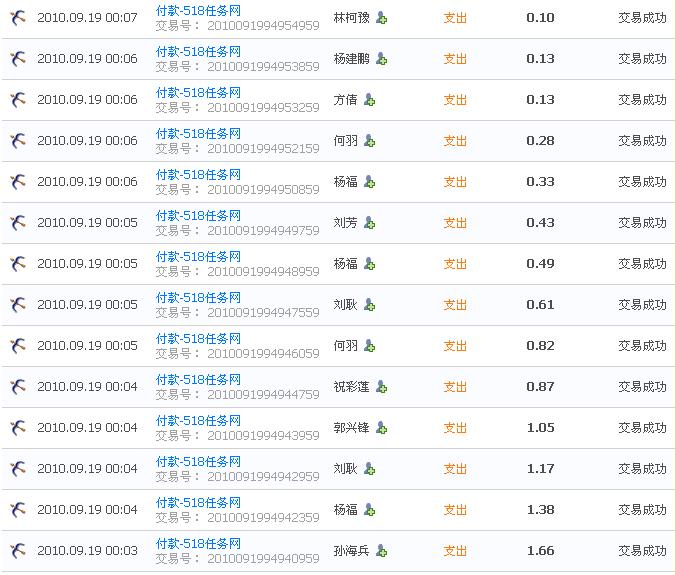Open 付款-518任务网 link for the 0.10 payment
The image size is (675, 575).
pyautogui.click(x=198, y=11)
